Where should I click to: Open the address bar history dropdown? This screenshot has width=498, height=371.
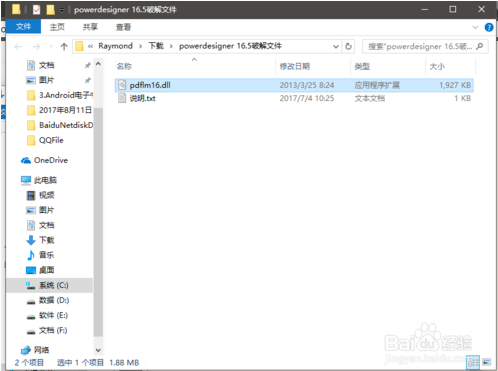point(336,46)
